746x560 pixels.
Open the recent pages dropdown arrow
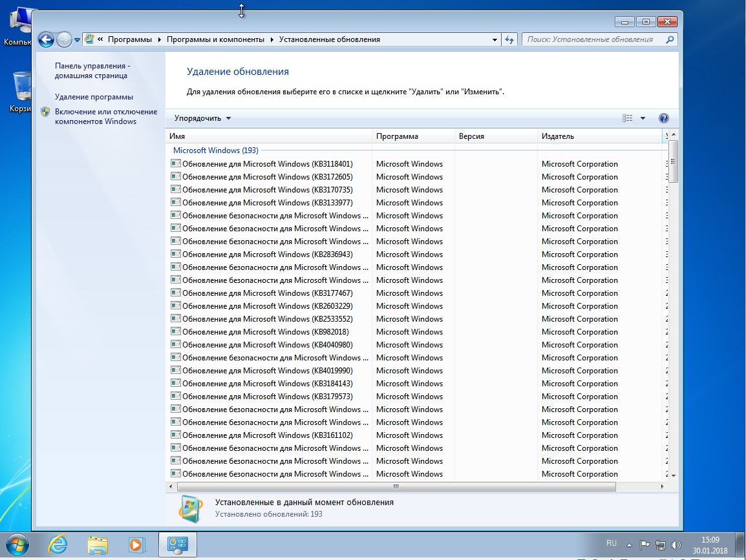pos(77,40)
